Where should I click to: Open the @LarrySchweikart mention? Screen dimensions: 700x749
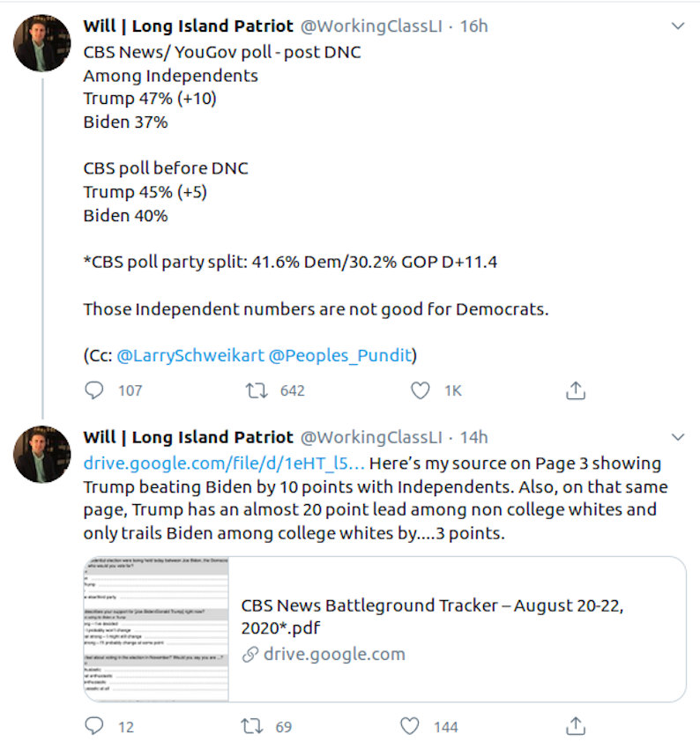click(190, 355)
